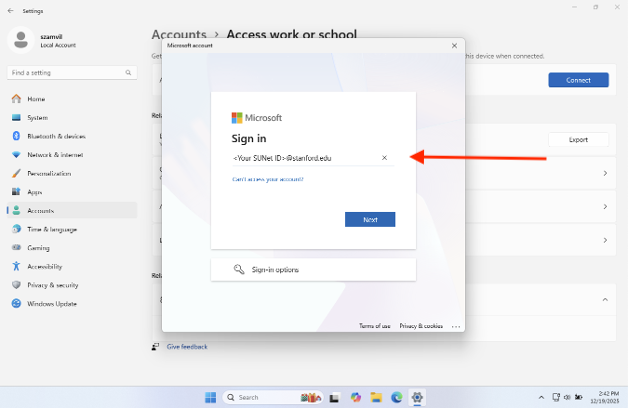The width and height of the screenshot is (628, 408).
Task: Expand the first right chevron row below Export
Action: click(604, 173)
